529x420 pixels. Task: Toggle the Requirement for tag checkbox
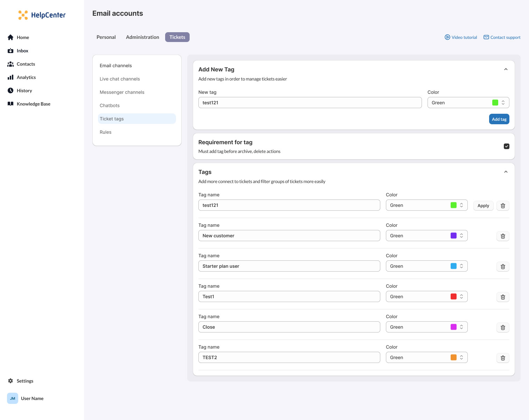click(506, 146)
